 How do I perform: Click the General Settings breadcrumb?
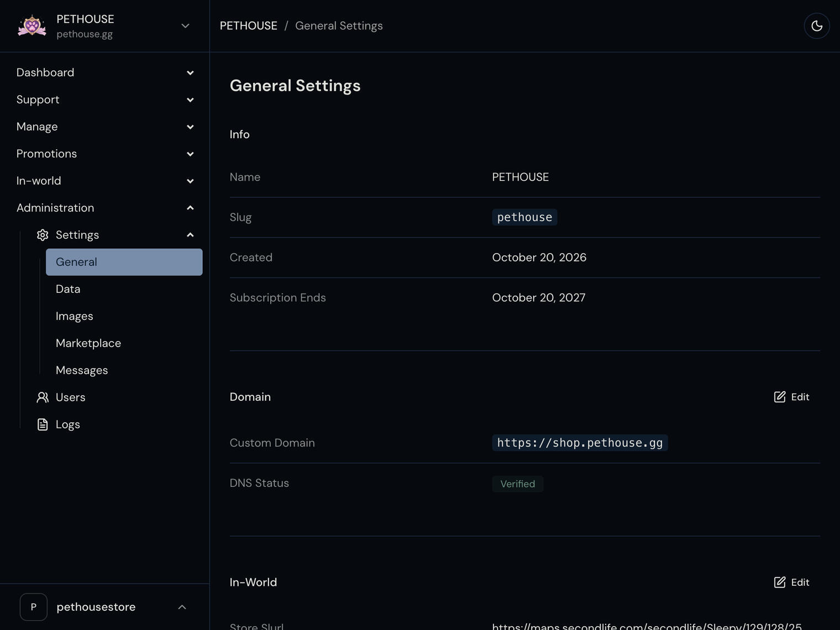point(339,26)
